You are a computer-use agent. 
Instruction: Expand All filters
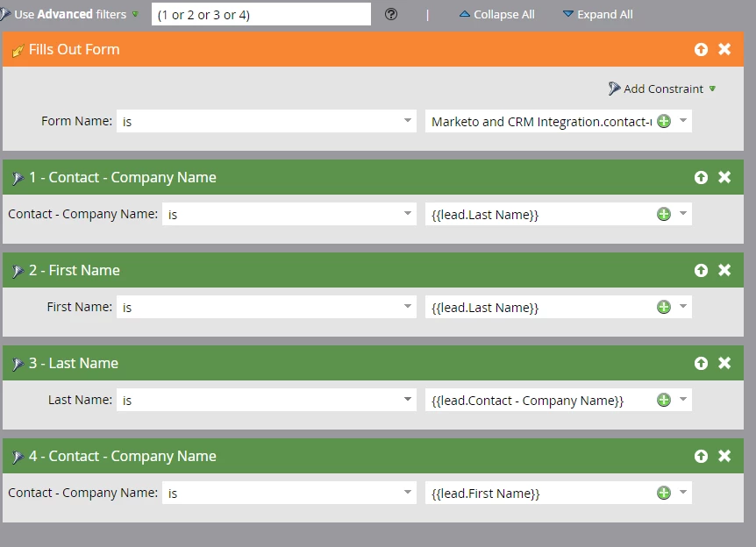598,14
